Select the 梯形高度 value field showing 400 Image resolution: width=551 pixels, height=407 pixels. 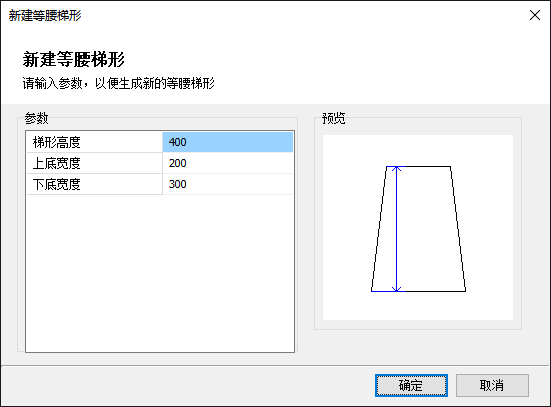pyautogui.click(x=228, y=142)
